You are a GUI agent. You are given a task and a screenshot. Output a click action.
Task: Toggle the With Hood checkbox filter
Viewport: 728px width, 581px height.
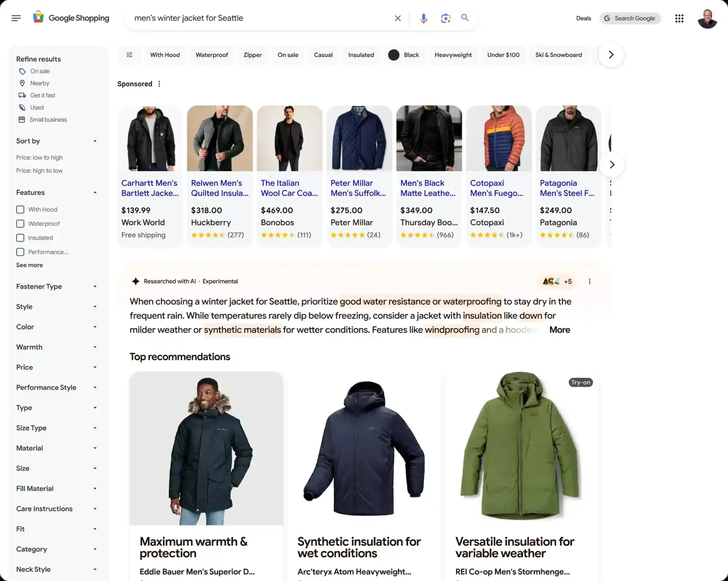coord(20,209)
